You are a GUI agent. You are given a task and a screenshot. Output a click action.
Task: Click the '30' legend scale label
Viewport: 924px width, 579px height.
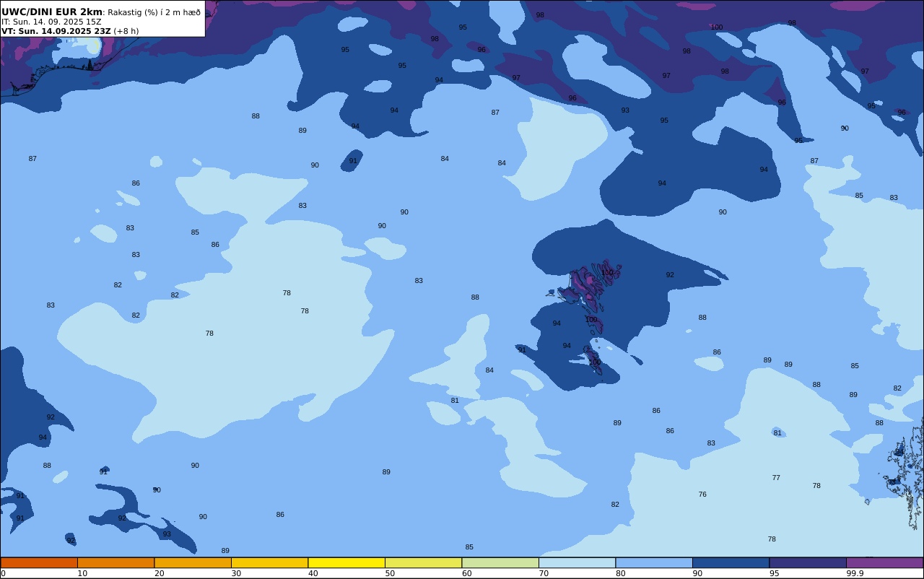[236, 573]
